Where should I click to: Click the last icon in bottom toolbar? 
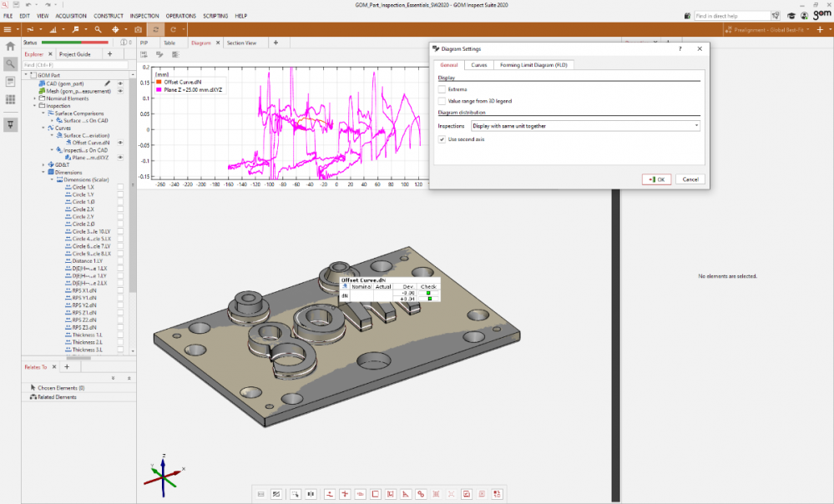click(x=497, y=494)
